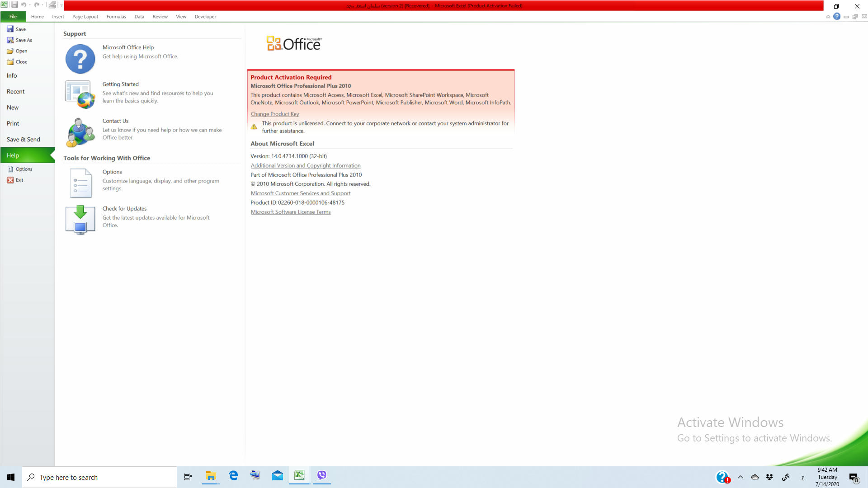Image resolution: width=868 pixels, height=488 pixels.
Task: Click the Get Help alert tray icon
Action: pos(723,477)
